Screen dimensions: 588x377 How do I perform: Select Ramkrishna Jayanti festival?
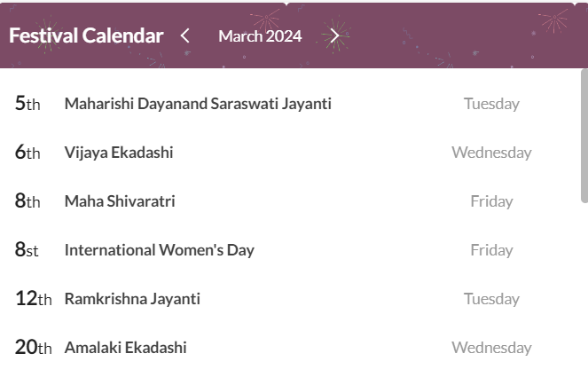click(x=132, y=299)
